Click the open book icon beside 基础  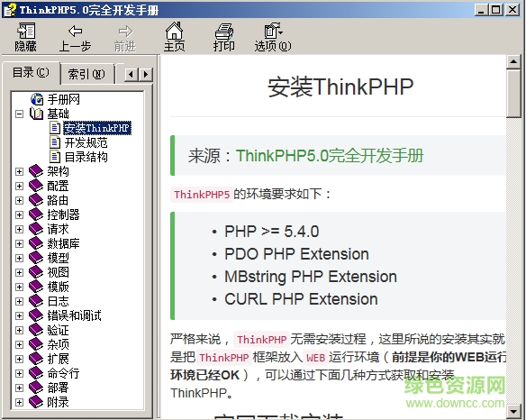click(x=37, y=114)
